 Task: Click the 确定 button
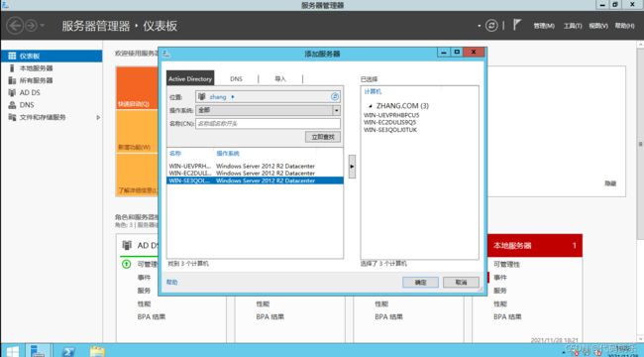click(420, 283)
